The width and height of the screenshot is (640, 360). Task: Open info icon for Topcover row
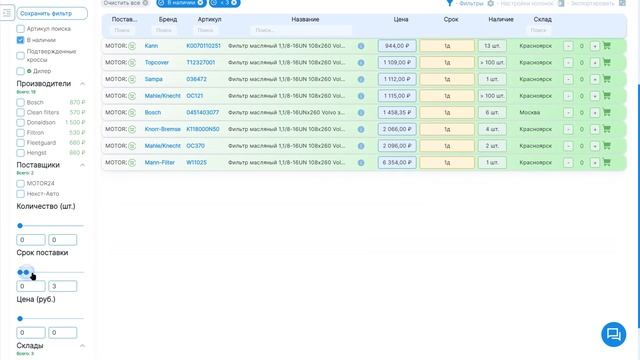361,63
